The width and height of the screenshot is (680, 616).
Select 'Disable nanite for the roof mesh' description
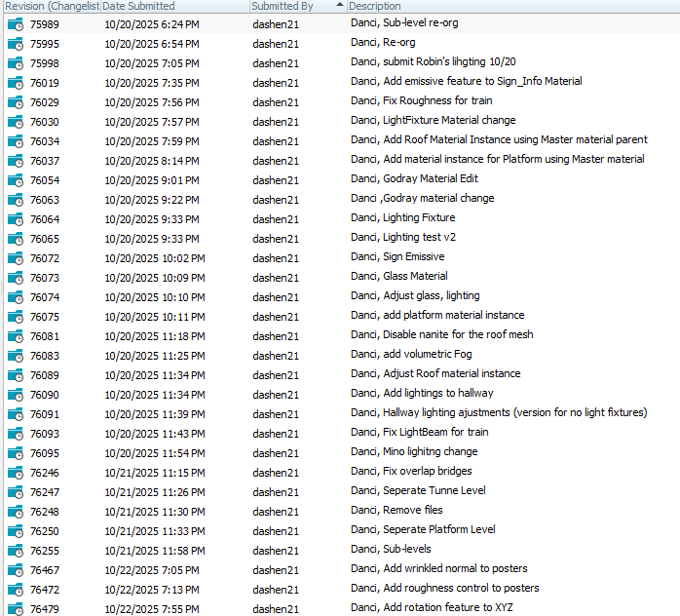pos(442,335)
